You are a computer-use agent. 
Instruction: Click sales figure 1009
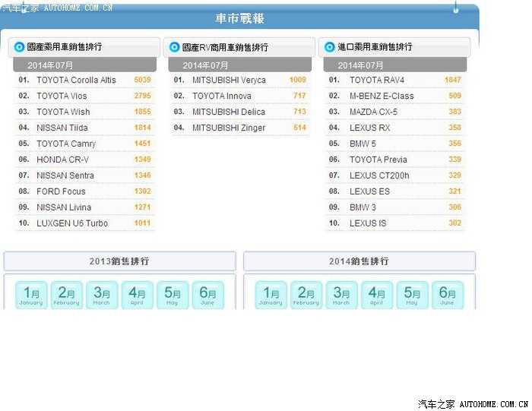pos(298,80)
